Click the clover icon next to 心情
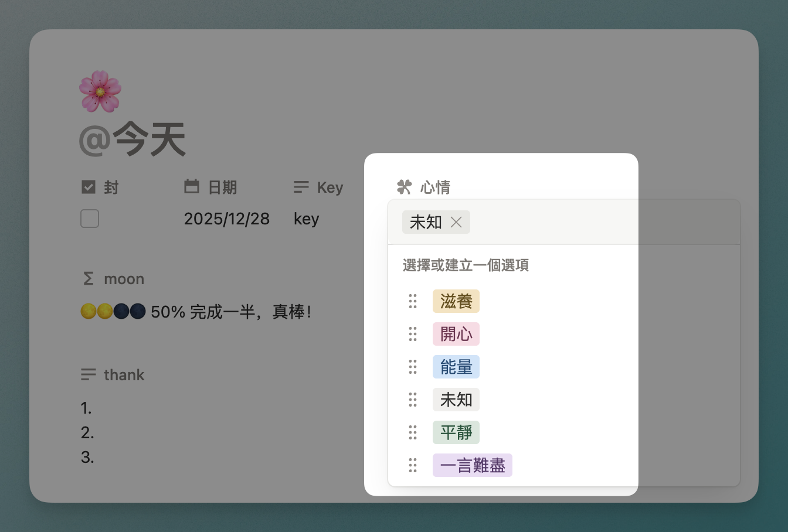Screen dimensions: 788x532 click(405, 187)
